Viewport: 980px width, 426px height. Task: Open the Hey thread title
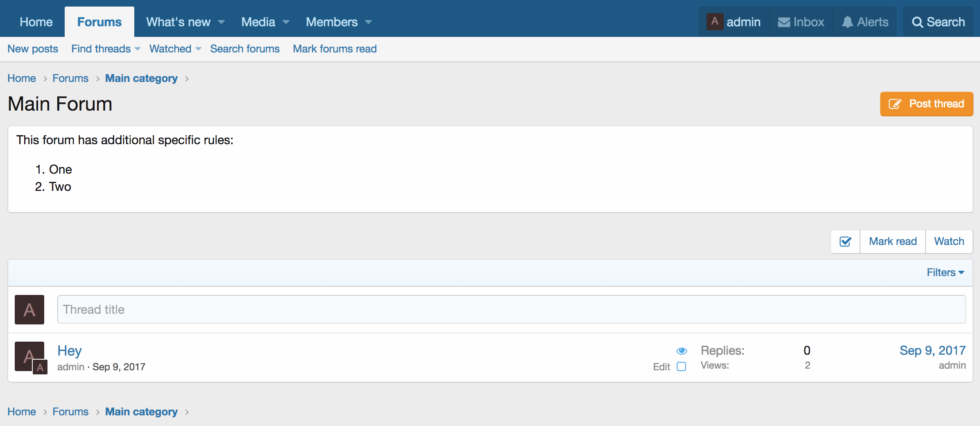70,351
